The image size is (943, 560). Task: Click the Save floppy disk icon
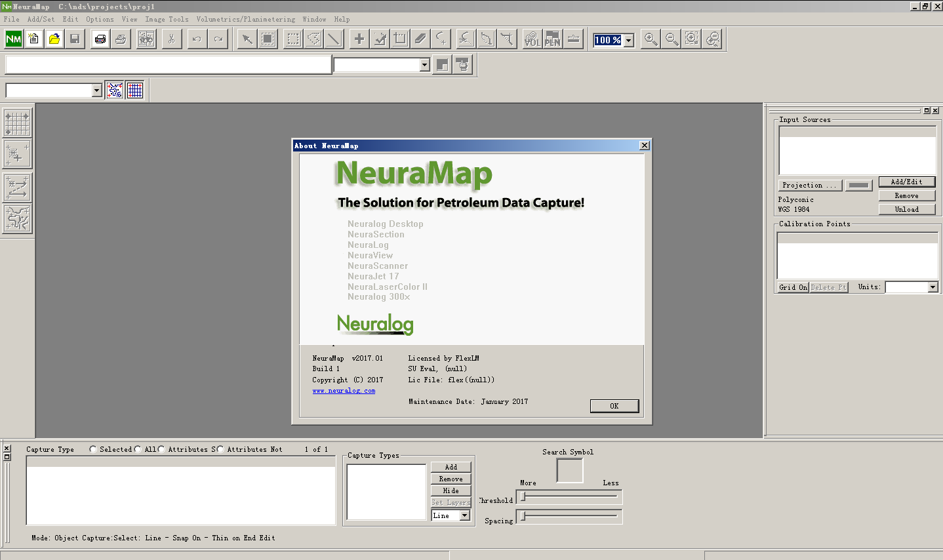[75, 39]
